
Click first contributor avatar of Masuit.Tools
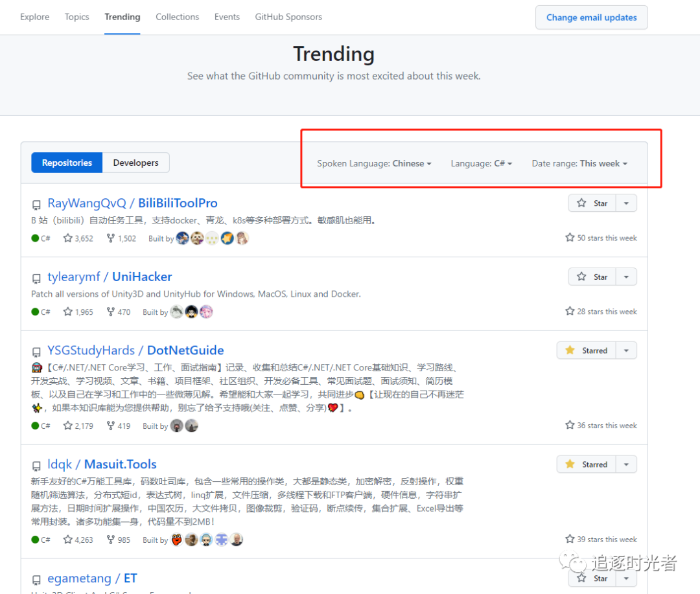coord(177,540)
